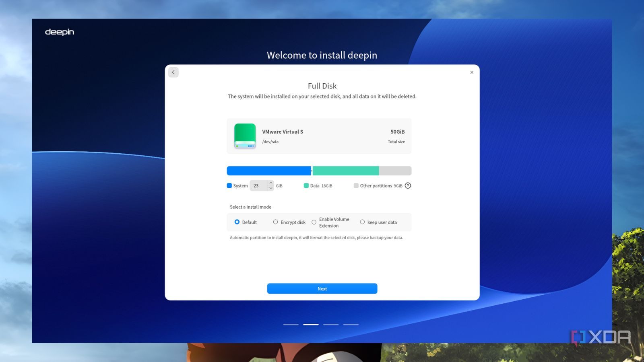Viewport: 644px width, 362px height.
Task: Click the third step progress indicator dash
Action: coord(331,324)
